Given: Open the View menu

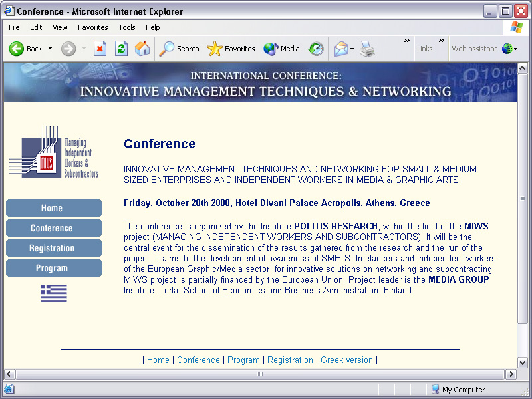Looking at the screenshot, I should [60, 27].
